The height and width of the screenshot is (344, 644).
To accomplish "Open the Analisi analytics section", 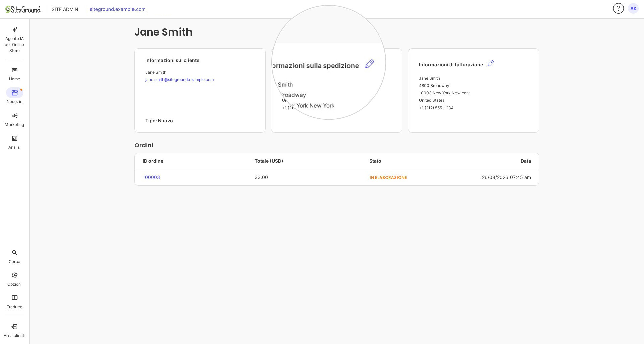I will 14,142.
